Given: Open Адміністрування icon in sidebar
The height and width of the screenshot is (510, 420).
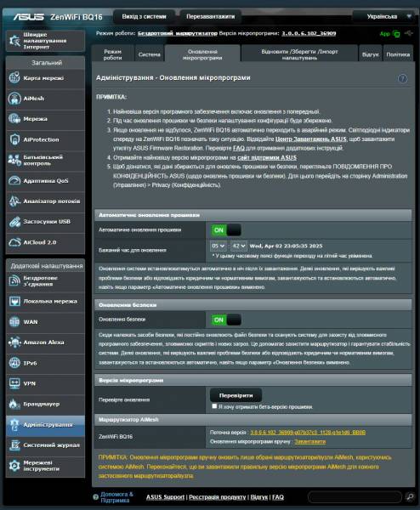Looking at the screenshot, I should [14, 425].
